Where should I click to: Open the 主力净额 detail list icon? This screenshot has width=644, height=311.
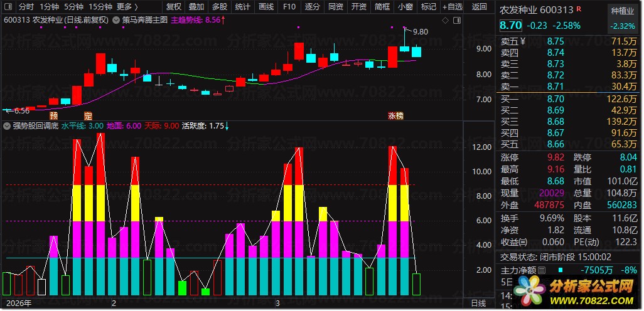point(542,270)
